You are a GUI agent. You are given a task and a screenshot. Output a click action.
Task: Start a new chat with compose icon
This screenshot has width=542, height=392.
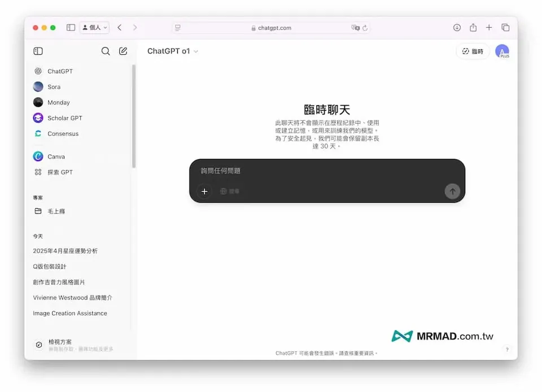pos(123,51)
